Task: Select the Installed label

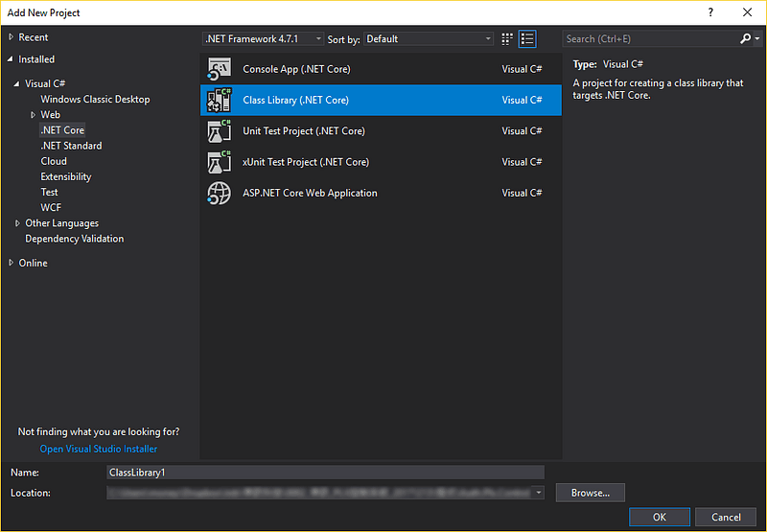Action: coord(36,59)
